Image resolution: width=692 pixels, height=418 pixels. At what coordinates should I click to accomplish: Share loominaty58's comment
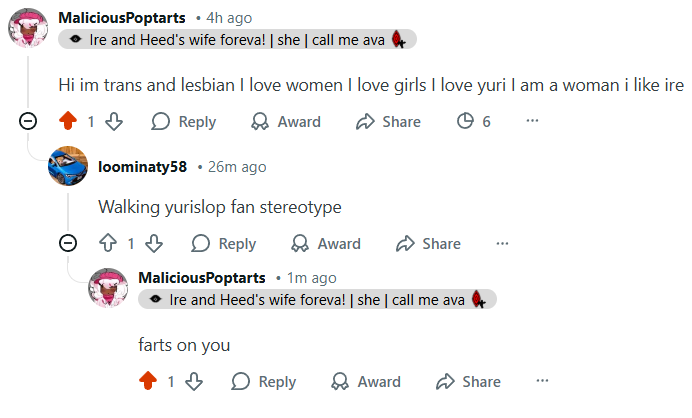428,243
